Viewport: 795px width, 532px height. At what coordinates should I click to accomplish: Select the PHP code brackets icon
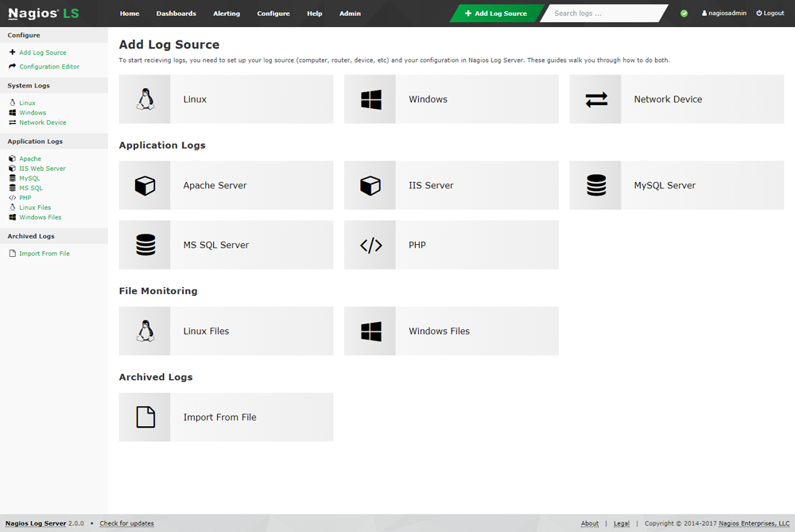pos(370,245)
